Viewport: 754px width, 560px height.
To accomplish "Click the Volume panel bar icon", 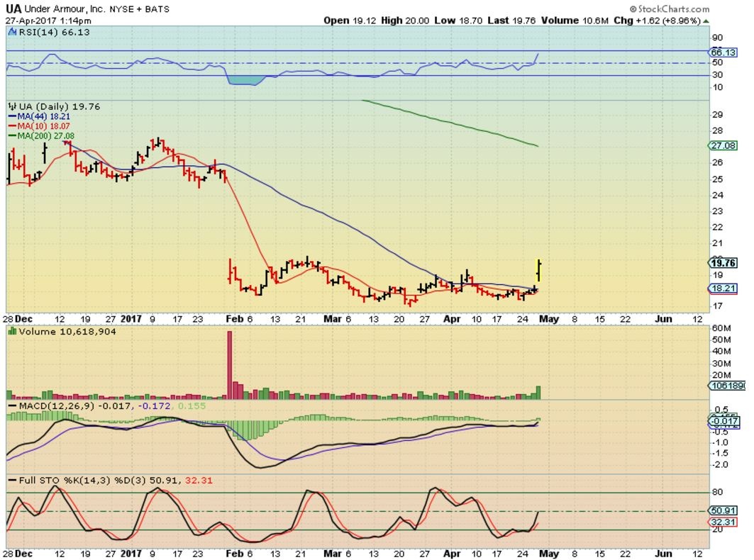I will point(12,331).
